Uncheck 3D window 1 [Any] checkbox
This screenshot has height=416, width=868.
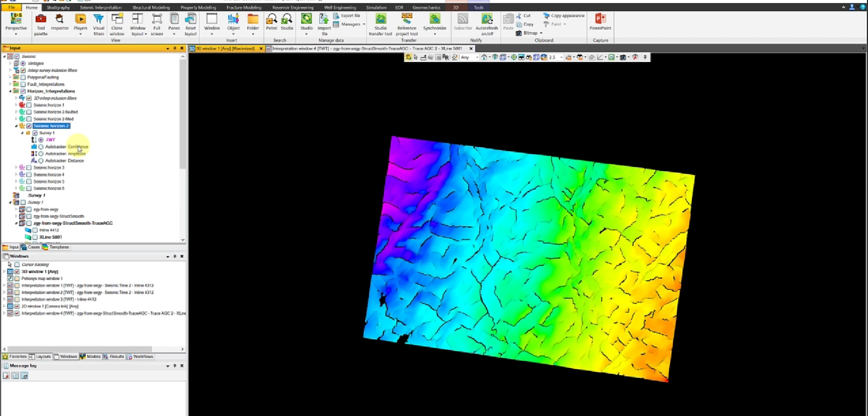point(17,272)
